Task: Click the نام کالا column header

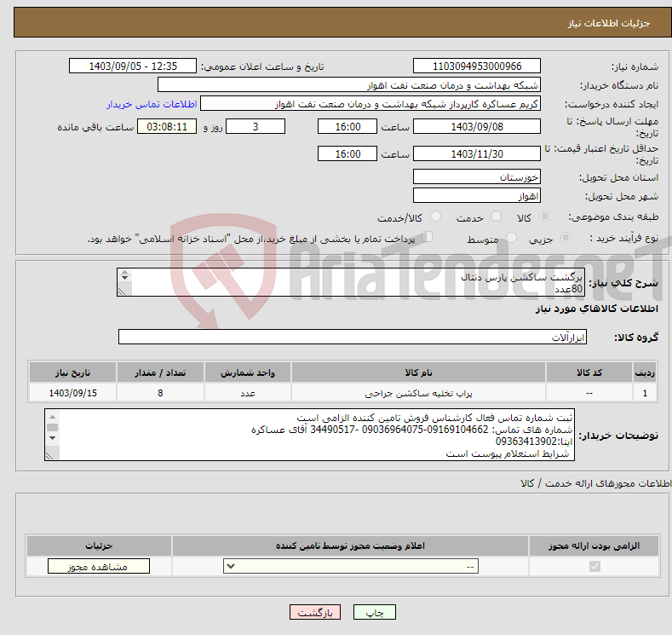Action: (x=418, y=372)
